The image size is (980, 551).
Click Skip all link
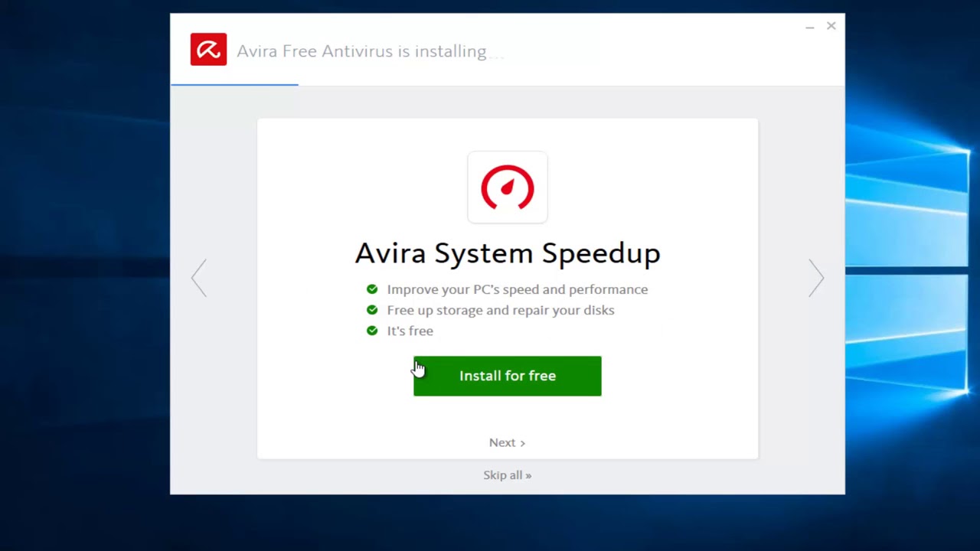[x=507, y=475]
